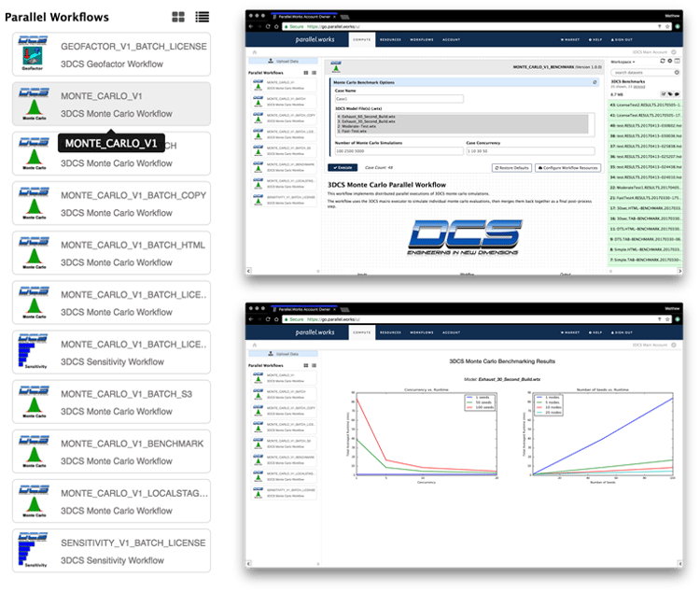This screenshot has height=592, width=700.
Task: Open MONTE_CARLO_V1_BATCH_HTML workflow card
Action: (111, 253)
